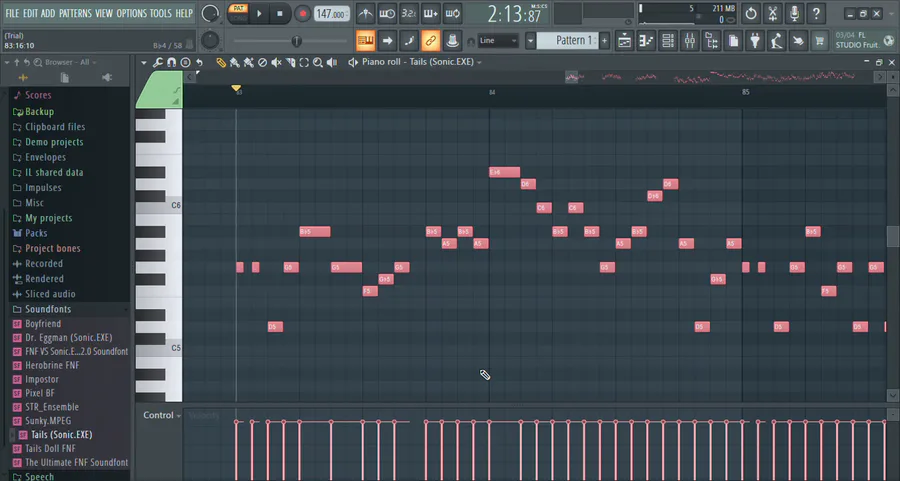Screen dimensions: 900x481
Task: Click the tempo 147.000 field
Action: pyautogui.click(x=331, y=14)
